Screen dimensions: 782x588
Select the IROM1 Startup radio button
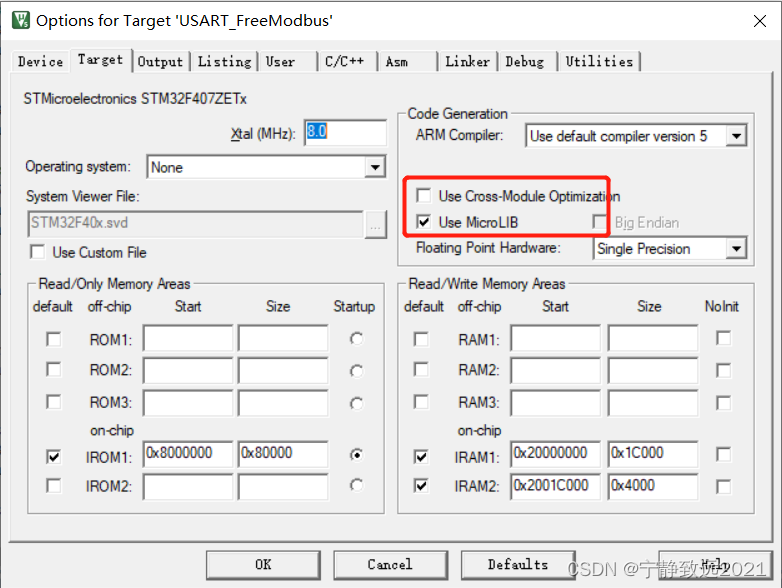(x=356, y=455)
